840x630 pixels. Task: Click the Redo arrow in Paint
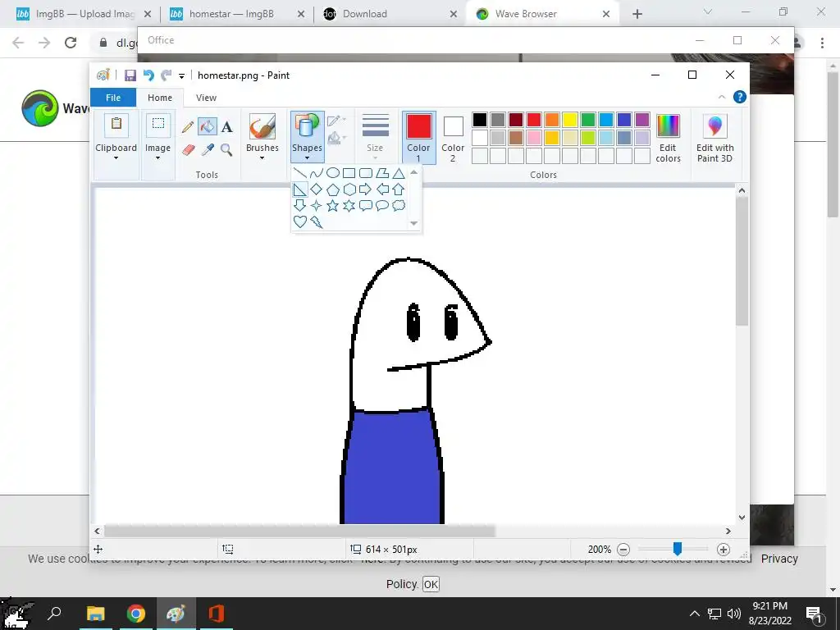tap(167, 75)
